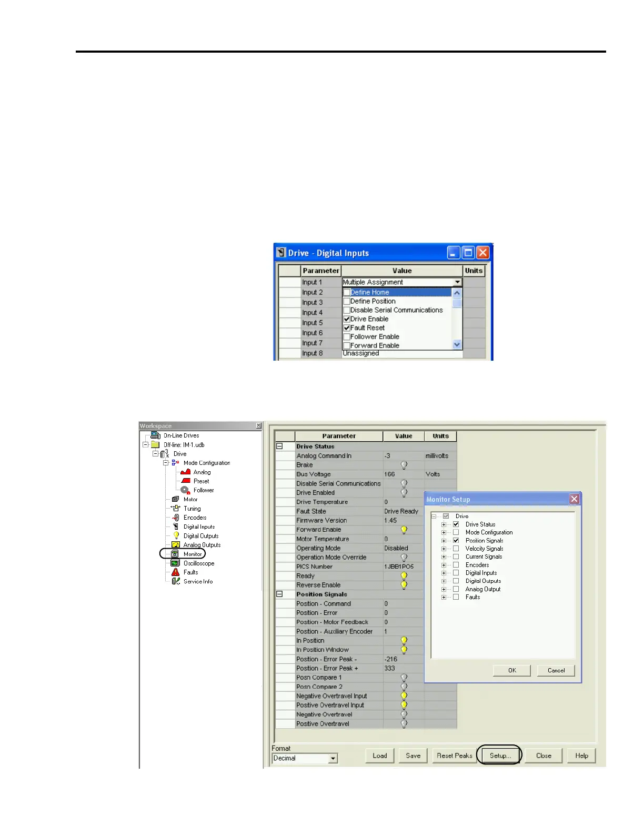Image resolution: width=644 pixels, height=834 pixels.
Task: Click the Help button
Action: click(581, 756)
